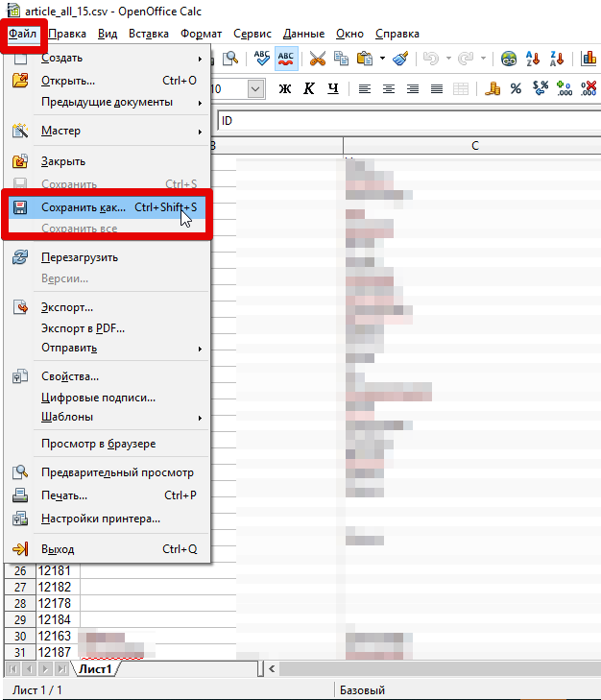601x700 pixels.
Task: Apply standard number format icon
Action: pos(541,89)
